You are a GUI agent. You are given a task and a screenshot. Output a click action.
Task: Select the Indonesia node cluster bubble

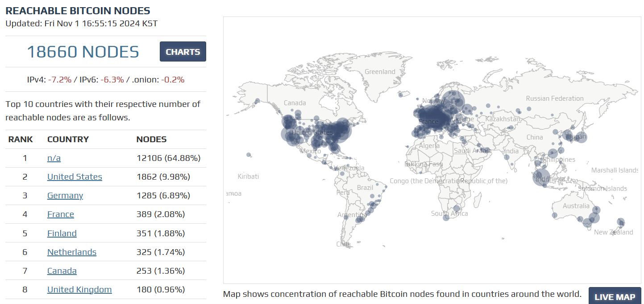tap(542, 178)
